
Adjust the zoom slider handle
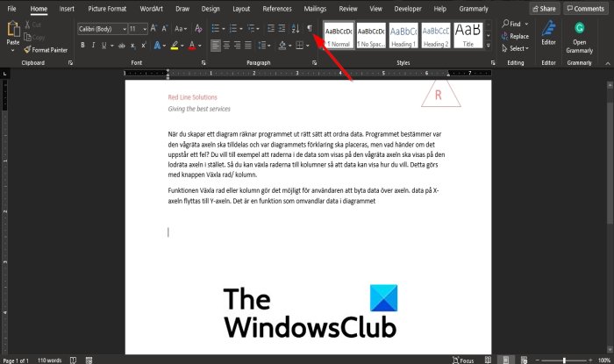pos(564,360)
